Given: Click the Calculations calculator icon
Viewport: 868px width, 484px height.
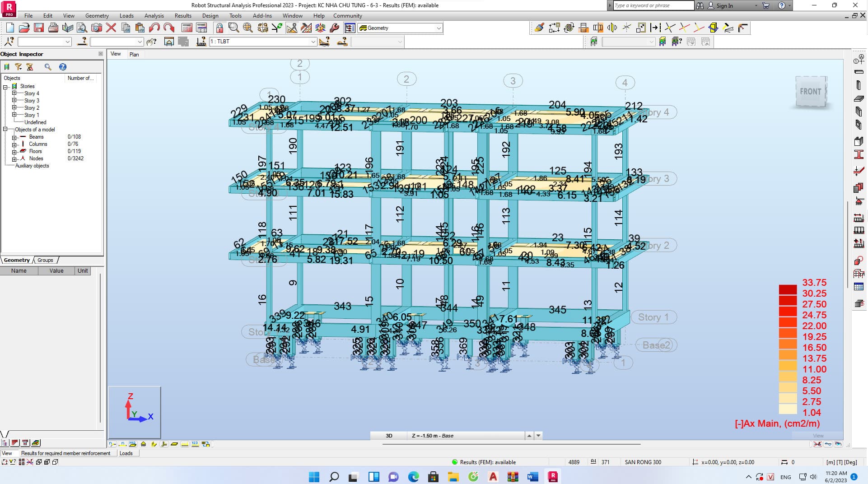Looking at the screenshot, I should 187,28.
